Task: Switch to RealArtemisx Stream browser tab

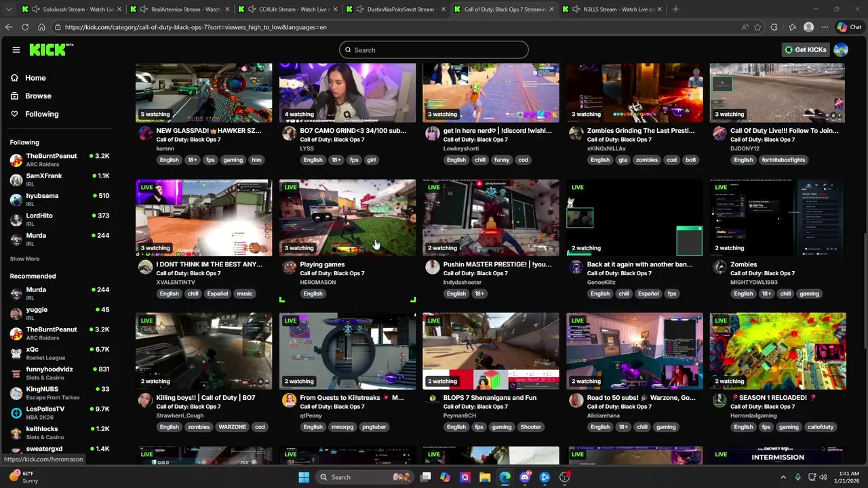Action: coord(180,9)
